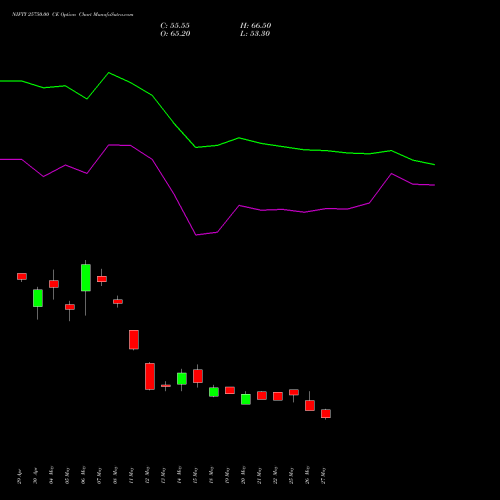This screenshot has height=500, width=500.
Task: Click the tall green candle above 06 May
Action: 86,278
